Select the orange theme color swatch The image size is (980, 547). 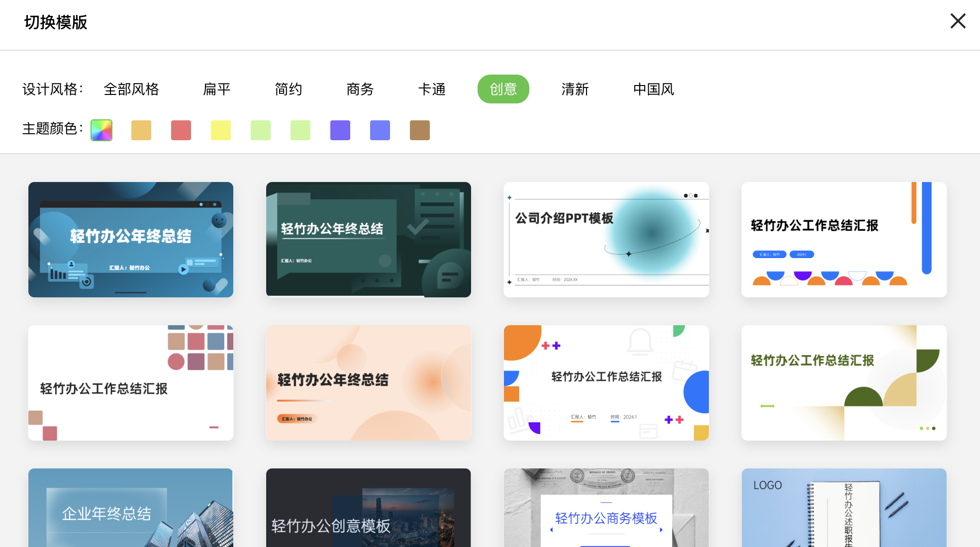point(141,130)
